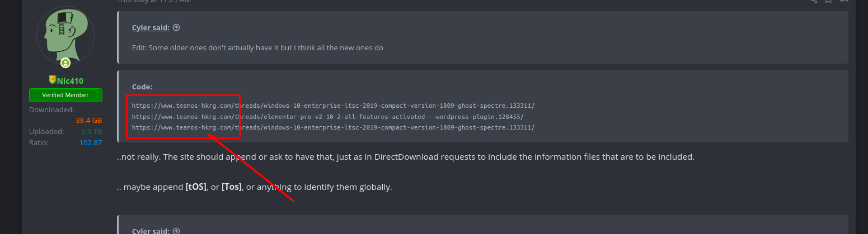Click the up-arrow icon beside first 'Cyler said:'
868x234 pixels.
176,27
